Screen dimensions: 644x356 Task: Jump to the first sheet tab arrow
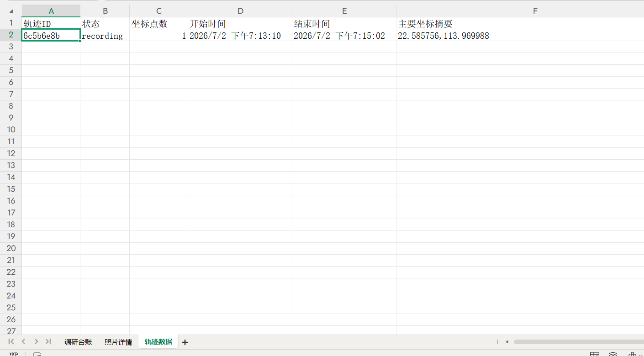[x=11, y=341]
